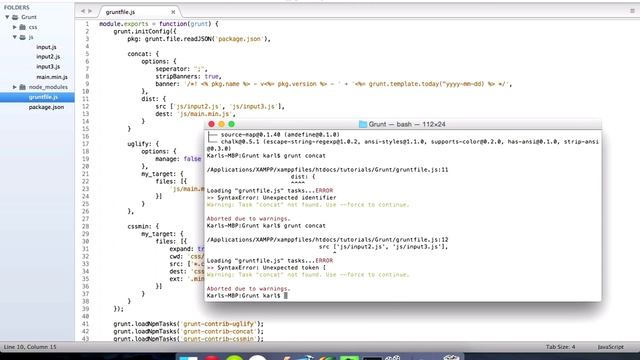Click the 'uglify: {' line in editor
The image size is (640, 360).
coord(143,144)
